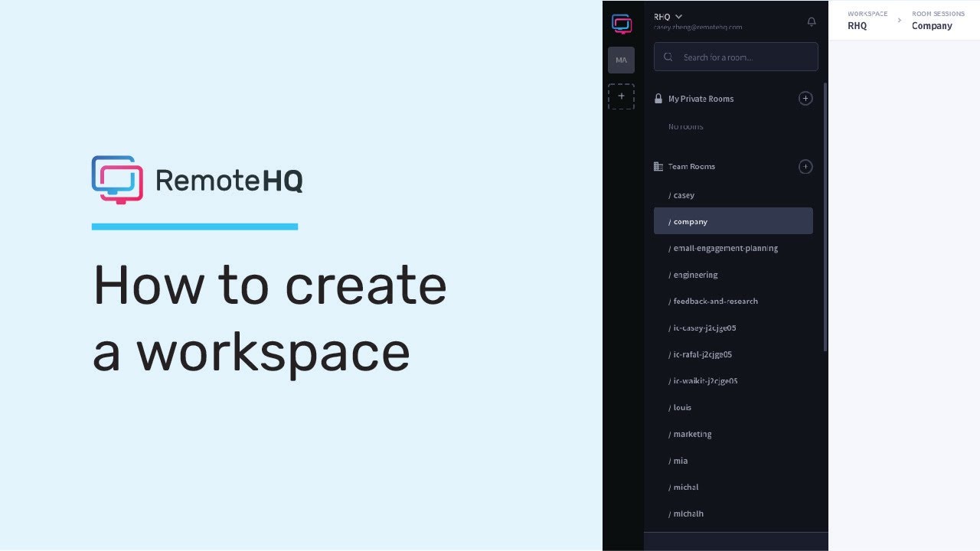
Task: Open the company room
Action: click(733, 221)
